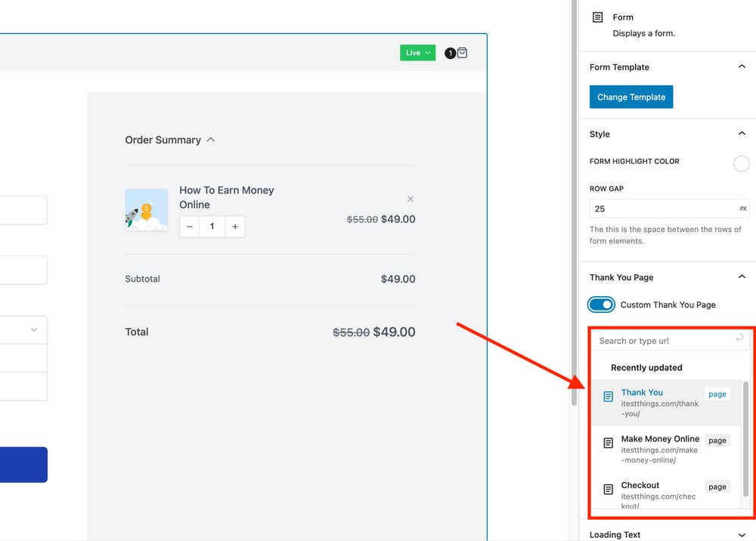Open the Form Highlight Color swatch
Viewport: 756px width, 541px height.
(741, 164)
